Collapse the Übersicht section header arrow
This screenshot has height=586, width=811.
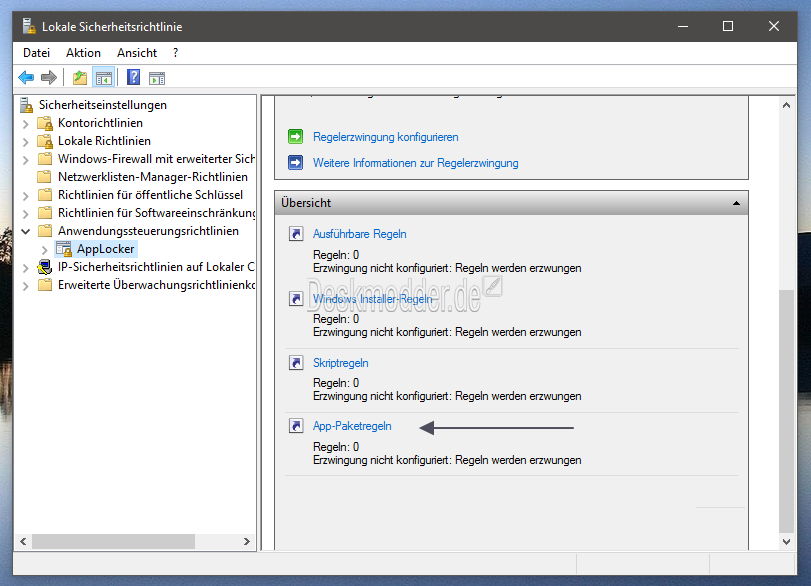(736, 203)
